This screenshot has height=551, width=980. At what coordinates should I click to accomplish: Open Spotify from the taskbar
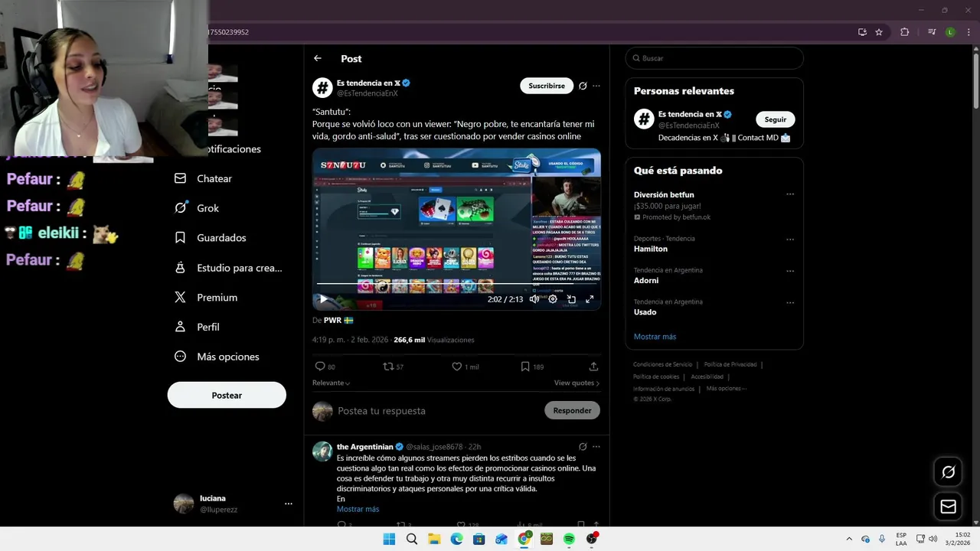point(569,539)
